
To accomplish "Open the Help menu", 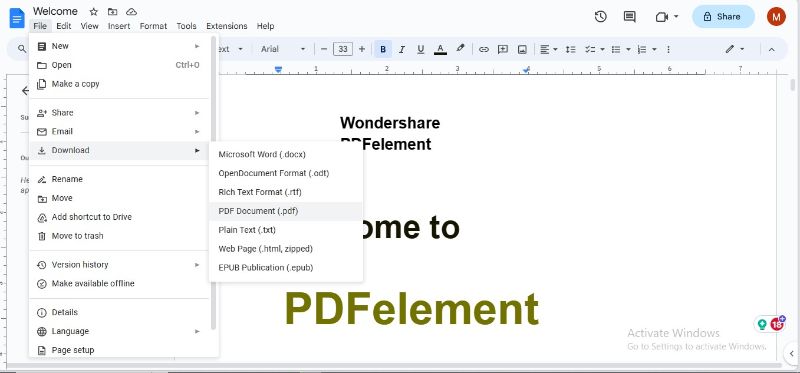I will (265, 26).
